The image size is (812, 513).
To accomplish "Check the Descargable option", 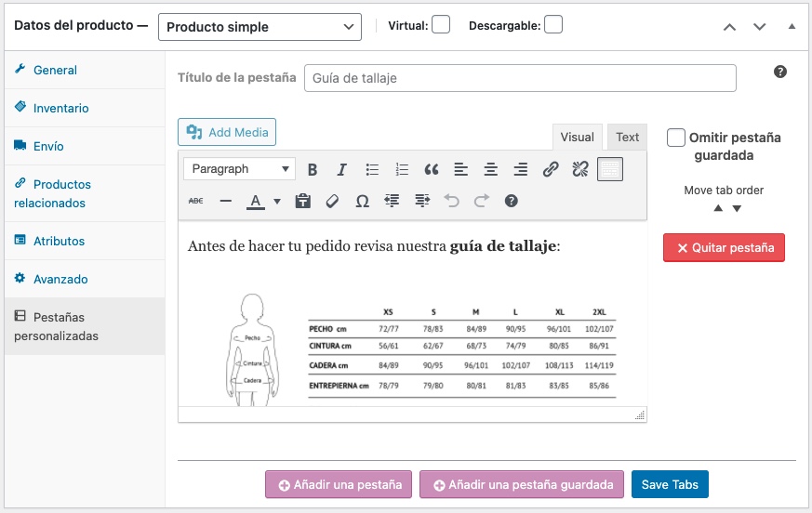I will click(553, 25).
